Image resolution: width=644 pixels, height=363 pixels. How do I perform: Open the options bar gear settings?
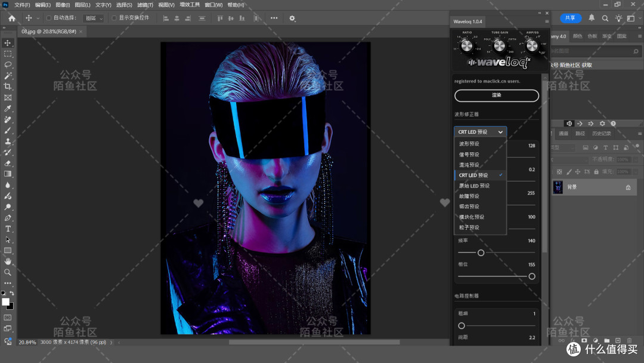(292, 18)
